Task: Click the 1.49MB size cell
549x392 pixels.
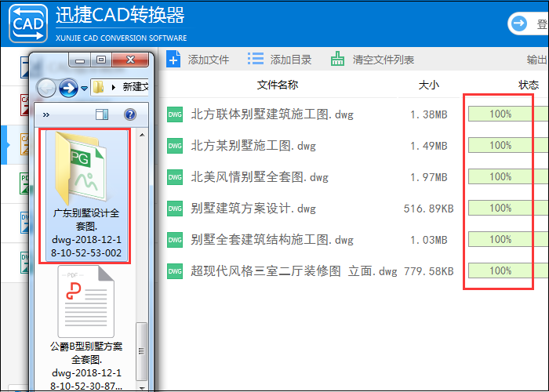Action: pyautogui.click(x=429, y=146)
